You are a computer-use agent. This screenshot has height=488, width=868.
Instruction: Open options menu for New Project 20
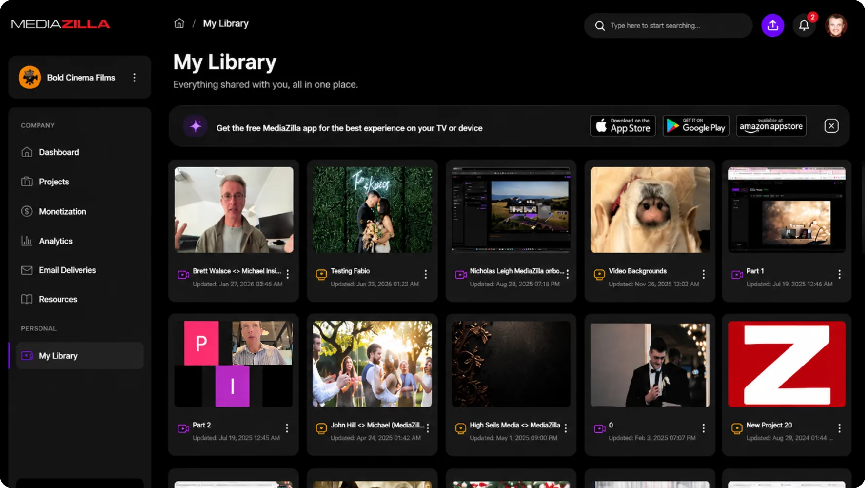click(840, 428)
